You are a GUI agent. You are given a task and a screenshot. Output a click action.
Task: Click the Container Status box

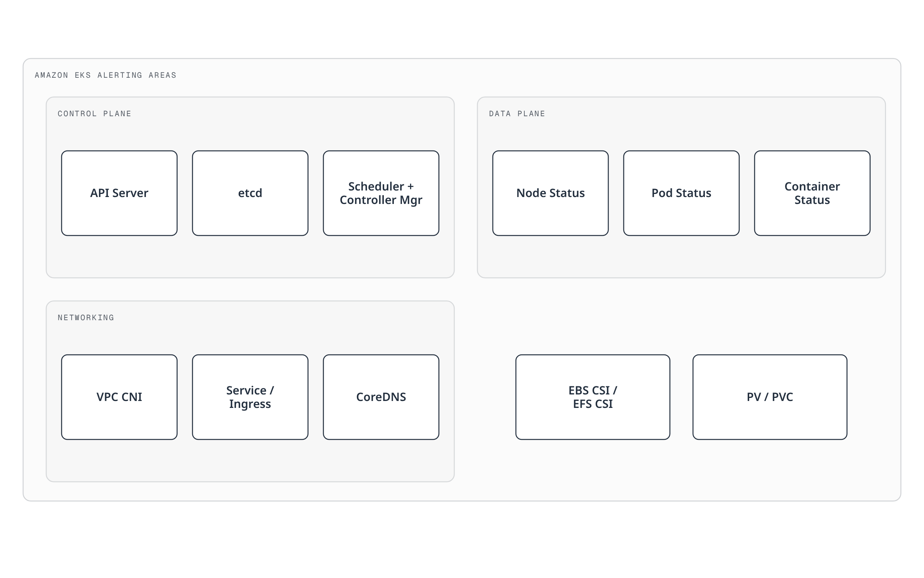tap(812, 193)
